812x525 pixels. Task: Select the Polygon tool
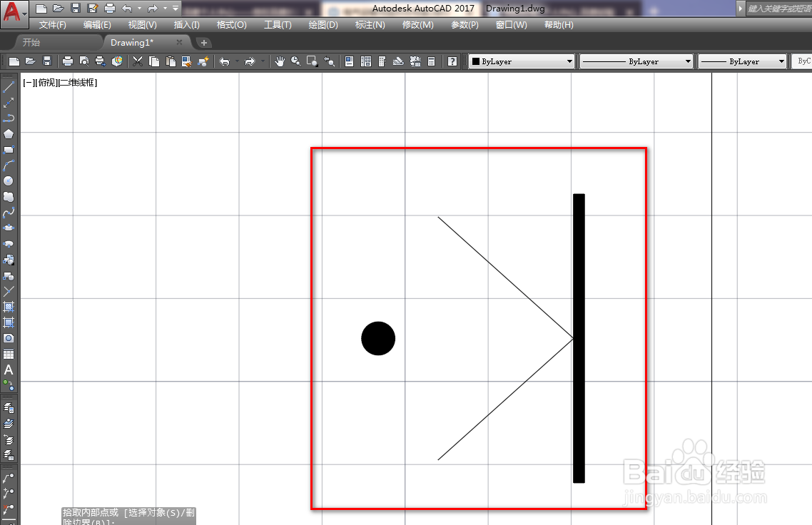pos(9,134)
